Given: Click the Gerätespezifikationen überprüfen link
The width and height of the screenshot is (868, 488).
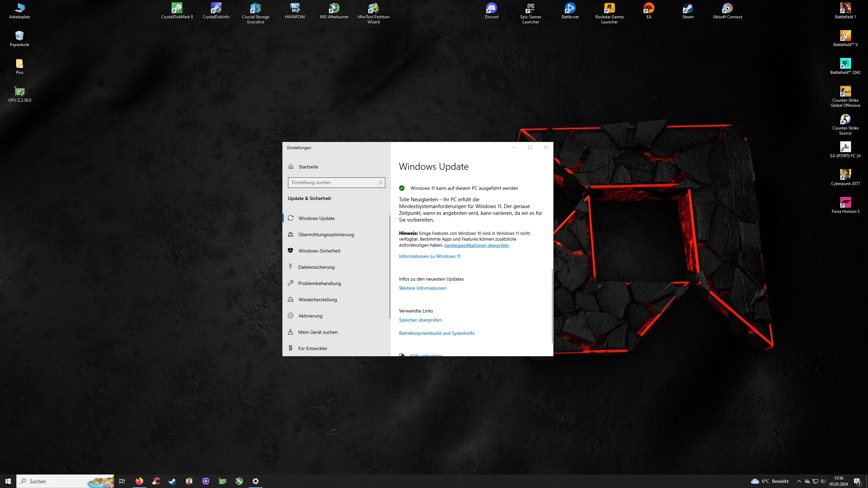Looking at the screenshot, I should 476,245.
